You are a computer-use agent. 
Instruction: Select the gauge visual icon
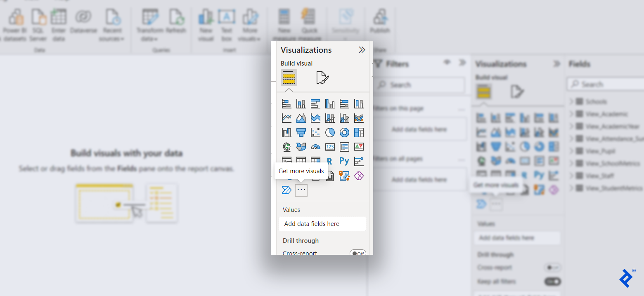coord(316,146)
